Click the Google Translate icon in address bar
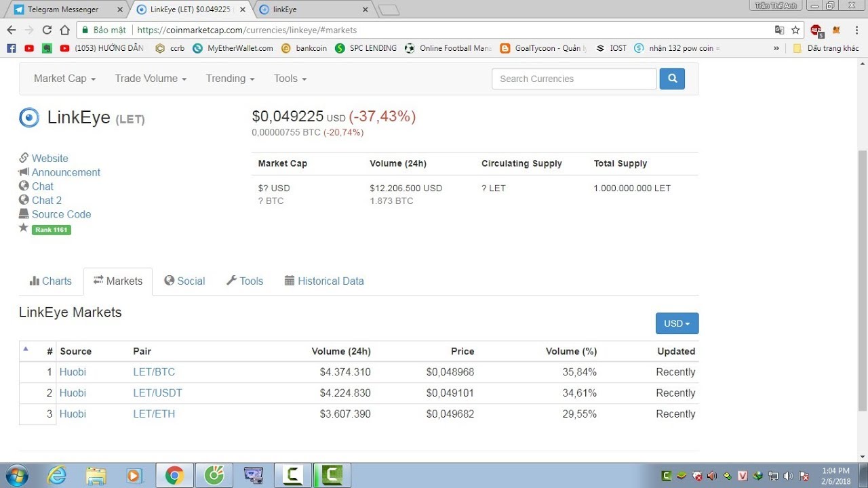 780,30
